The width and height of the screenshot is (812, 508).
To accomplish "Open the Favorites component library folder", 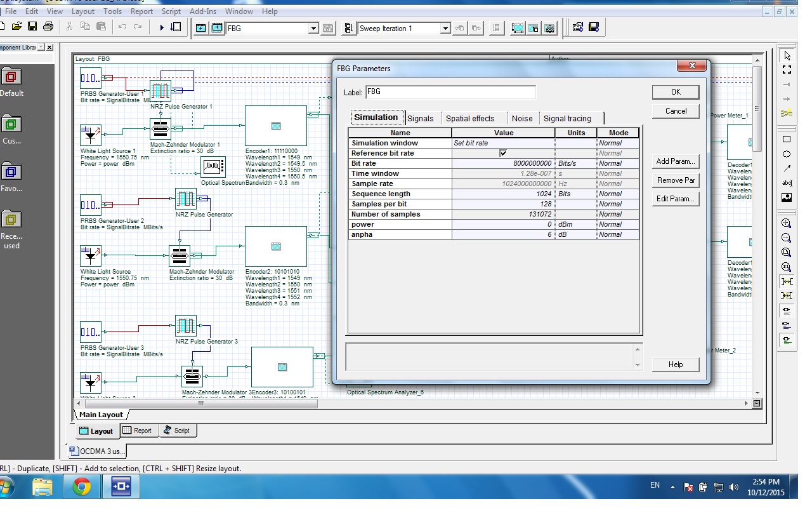I will (x=11, y=173).
